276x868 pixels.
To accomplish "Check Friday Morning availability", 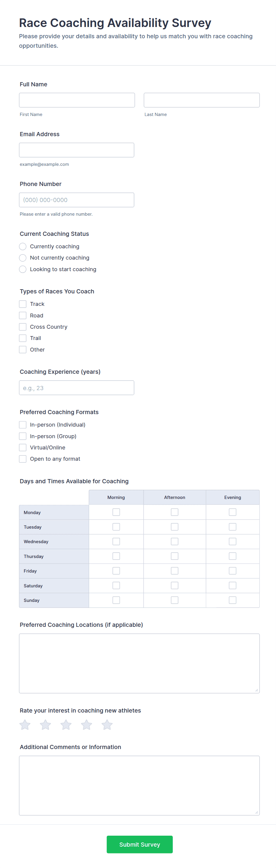I will click(x=116, y=571).
